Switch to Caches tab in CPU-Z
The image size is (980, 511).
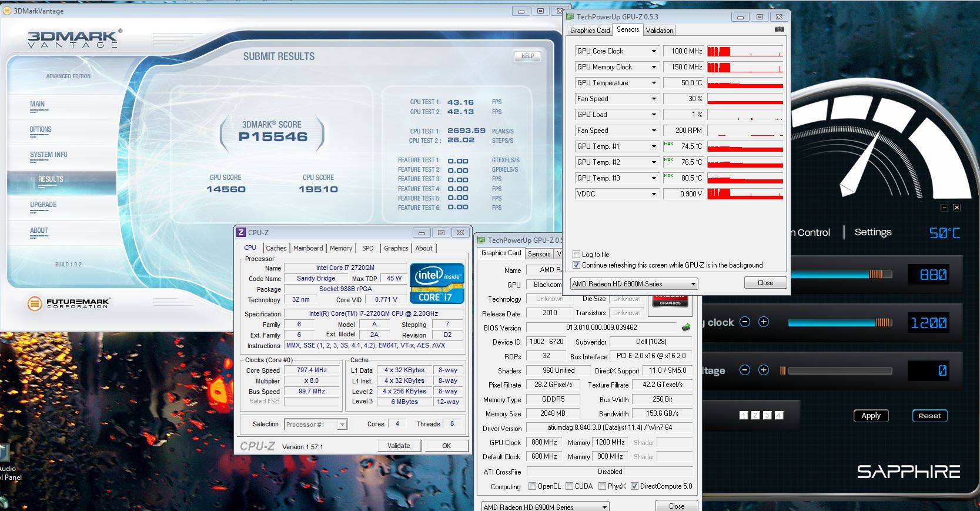click(x=276, y=248)
